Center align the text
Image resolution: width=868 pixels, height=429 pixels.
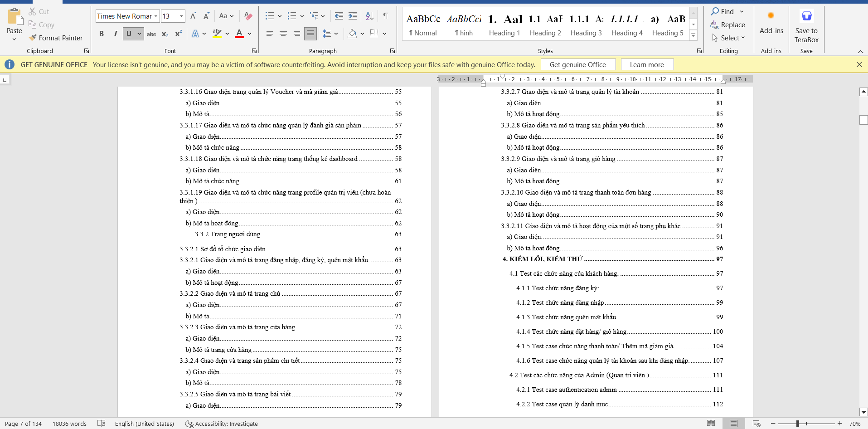coord(283,34)
